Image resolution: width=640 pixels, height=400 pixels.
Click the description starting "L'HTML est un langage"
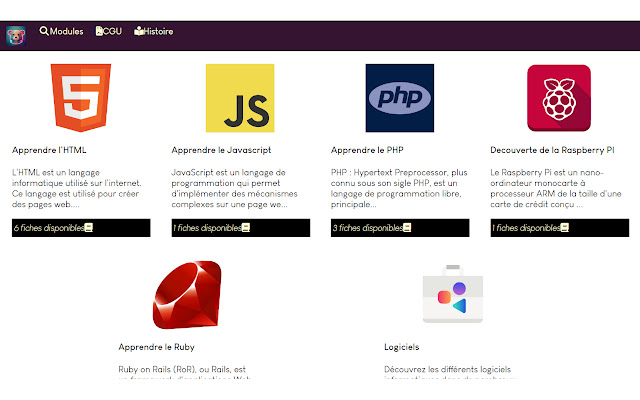pos(77,189)
